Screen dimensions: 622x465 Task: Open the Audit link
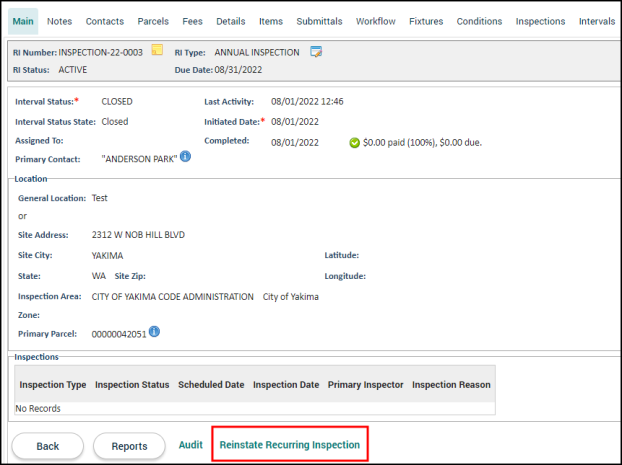(191, 445)
